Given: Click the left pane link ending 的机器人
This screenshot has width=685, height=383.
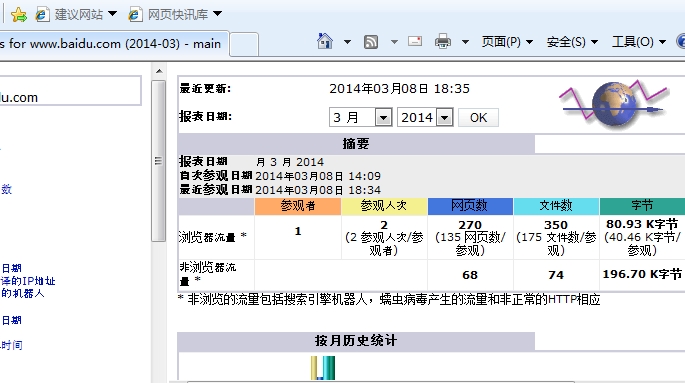Looking at the screenshot, I should coord(22,293).
